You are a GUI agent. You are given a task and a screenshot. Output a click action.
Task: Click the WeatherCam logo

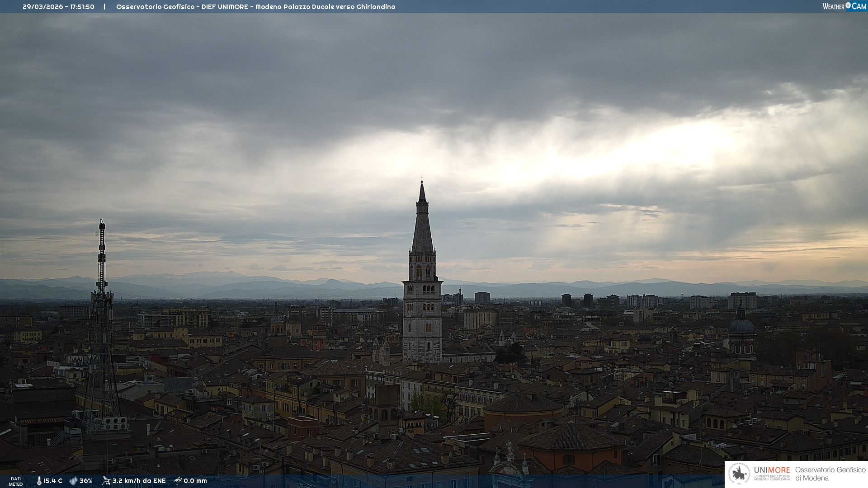844,6
